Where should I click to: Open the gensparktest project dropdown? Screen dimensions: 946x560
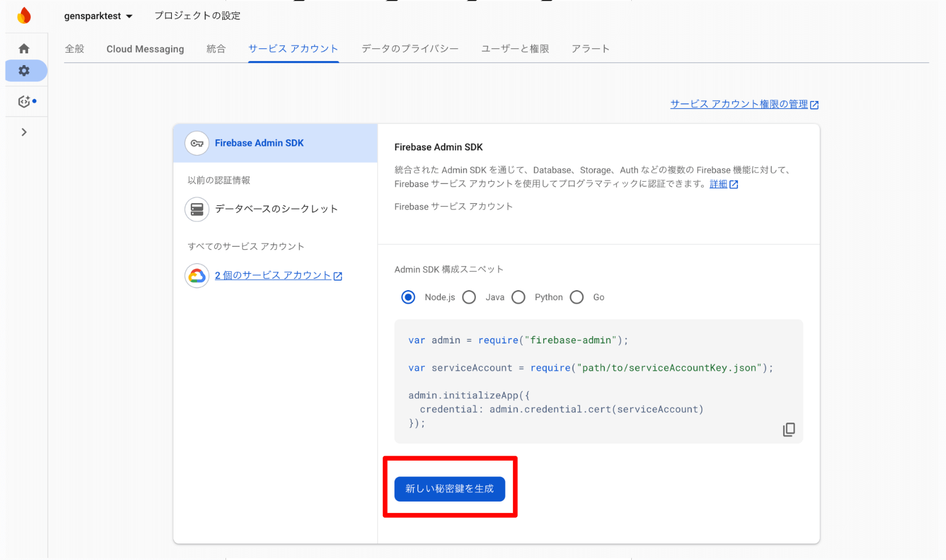(x=98, y=16)
